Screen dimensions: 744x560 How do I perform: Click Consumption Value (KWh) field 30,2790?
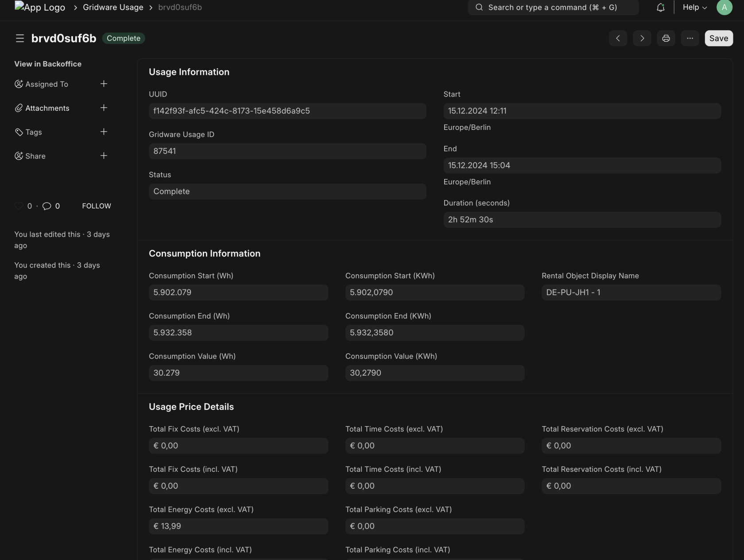[435, 373]
